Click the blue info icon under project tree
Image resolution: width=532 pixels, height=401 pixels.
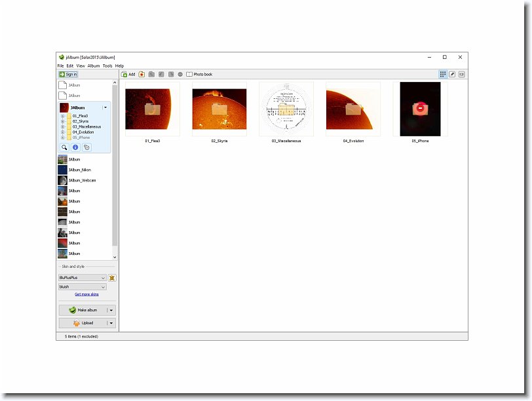click(x=75, y=147)
